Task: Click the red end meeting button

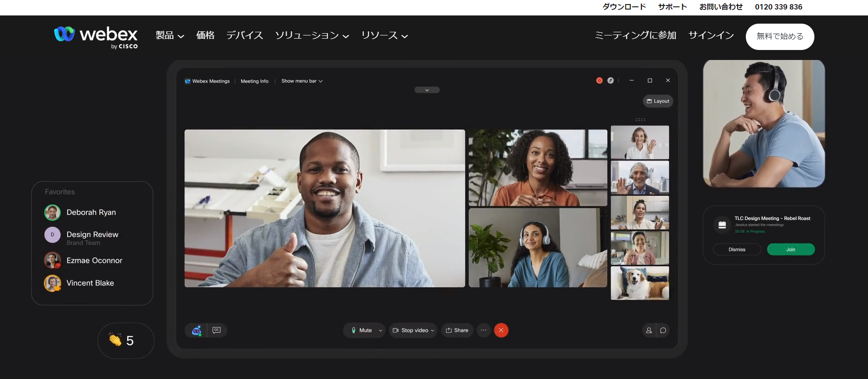Action: click(x=501, y=330)
